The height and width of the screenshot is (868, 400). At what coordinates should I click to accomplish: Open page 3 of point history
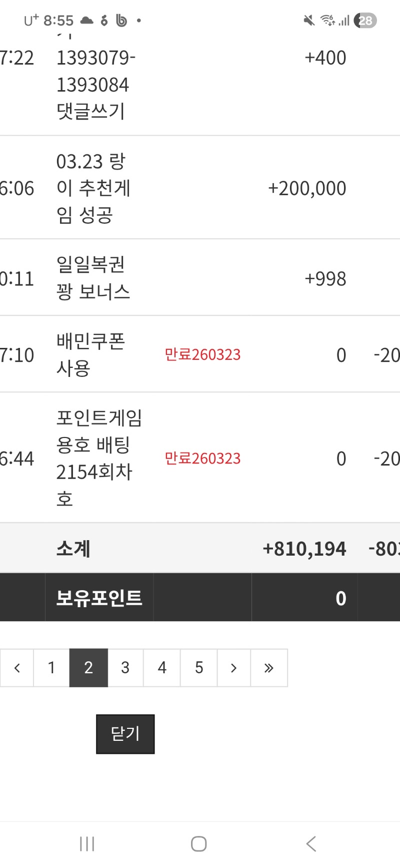point(125,668)
